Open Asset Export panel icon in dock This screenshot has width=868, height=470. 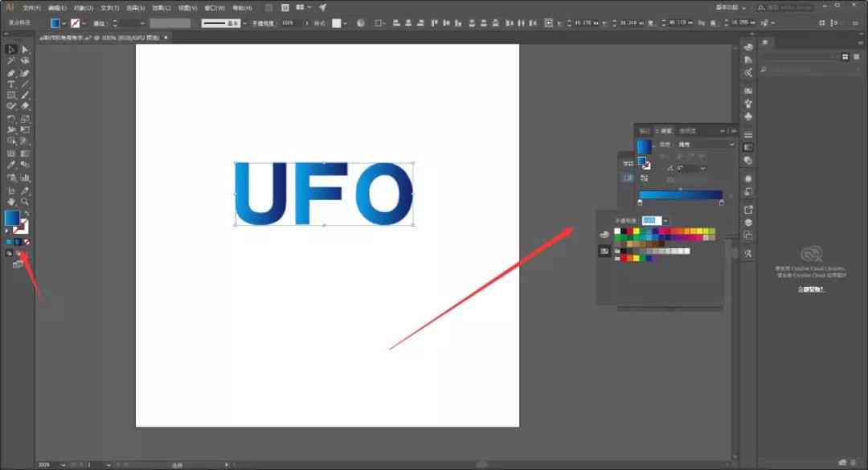tap(748, 210)
